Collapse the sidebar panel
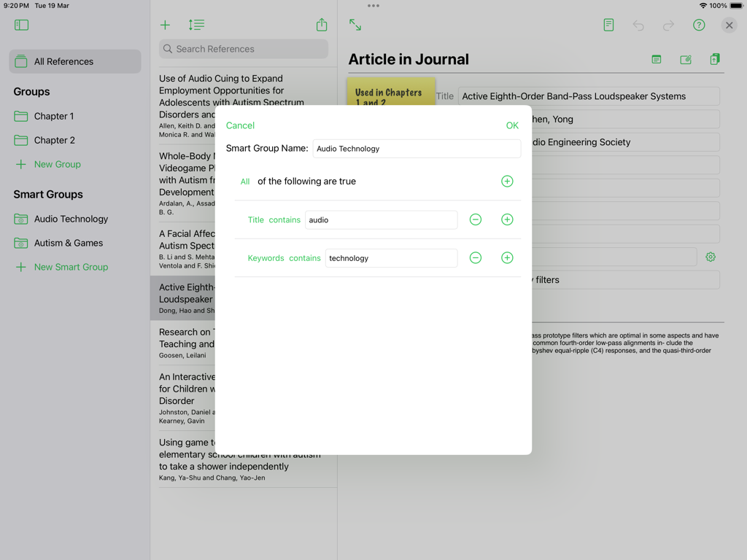Image resolution: width=747 pixels, height=560 pixels. point(21,24)
